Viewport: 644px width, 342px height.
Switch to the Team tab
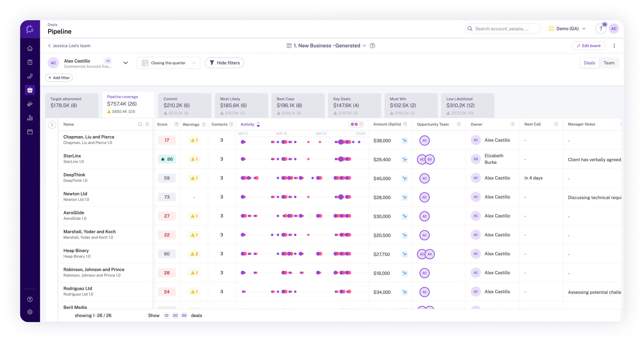pos(609,63)
